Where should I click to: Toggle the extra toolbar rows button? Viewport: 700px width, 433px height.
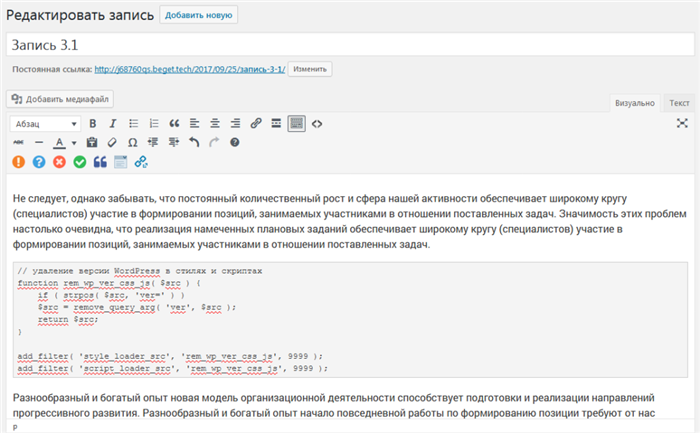pyautogui.click(x=296, y=124)
